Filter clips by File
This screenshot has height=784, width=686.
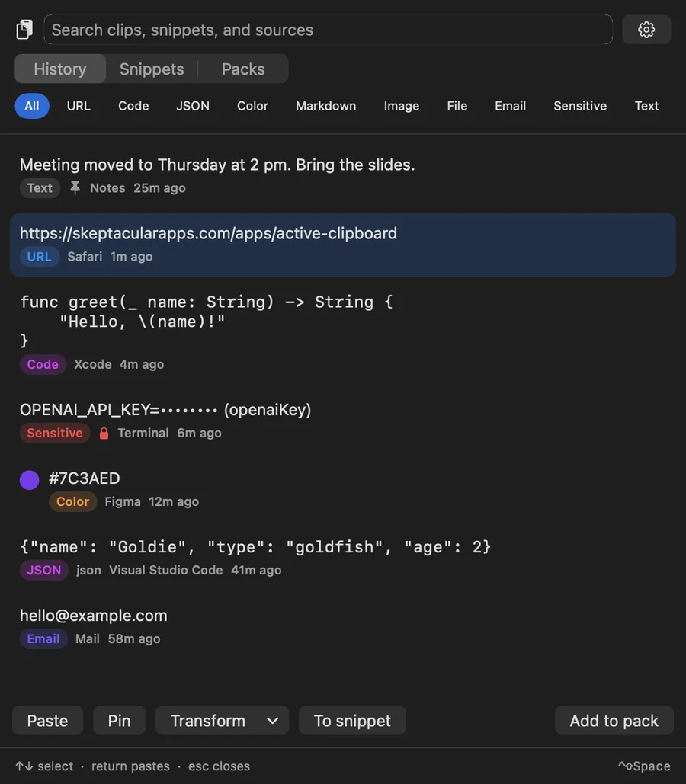pos(457,106)
